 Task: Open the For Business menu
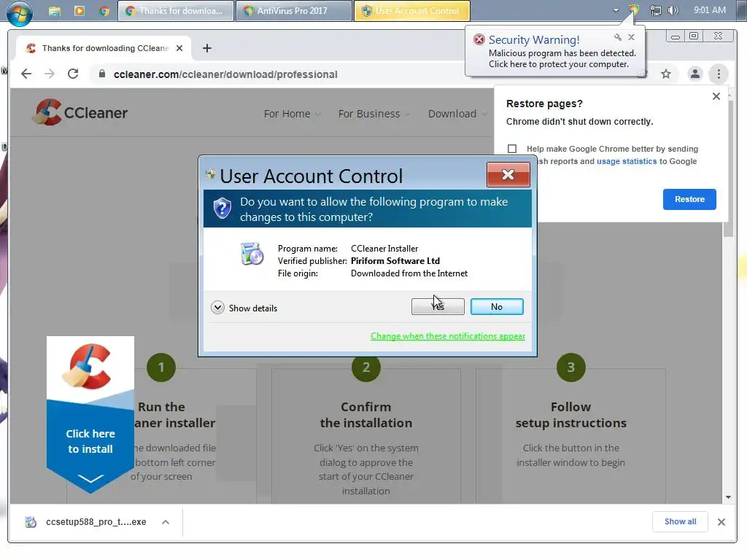click(x=374, y=114)
